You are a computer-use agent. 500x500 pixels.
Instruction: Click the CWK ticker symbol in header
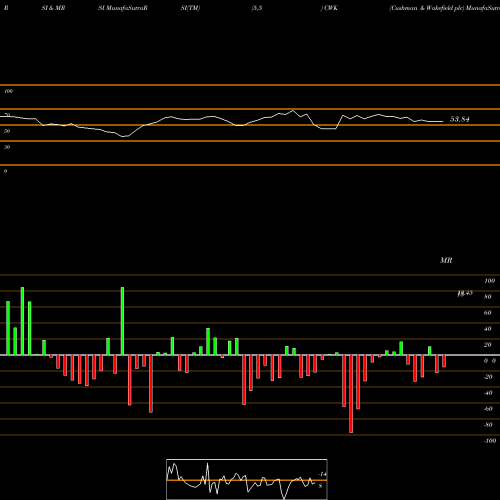[x=331, y=8]
